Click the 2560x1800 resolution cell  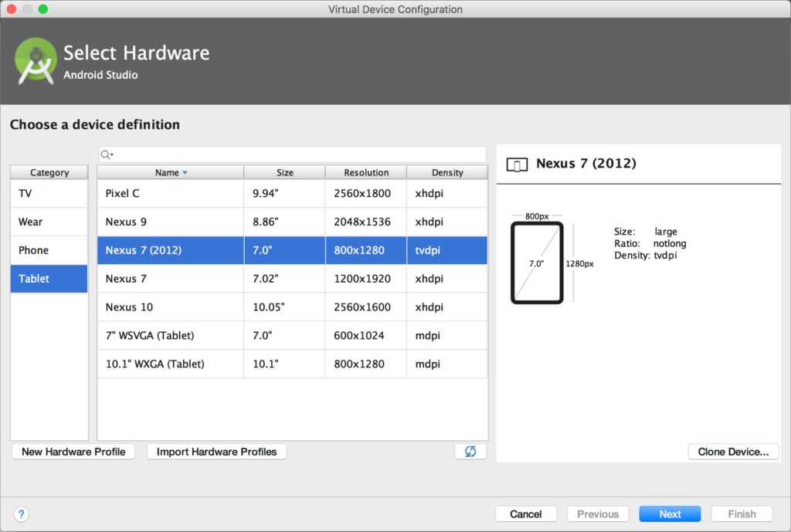pyautogui.click(x=365, y=194)
